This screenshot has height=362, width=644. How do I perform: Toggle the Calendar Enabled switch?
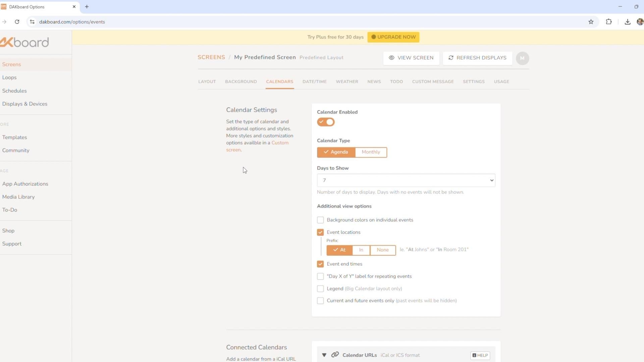coord(326,122)
